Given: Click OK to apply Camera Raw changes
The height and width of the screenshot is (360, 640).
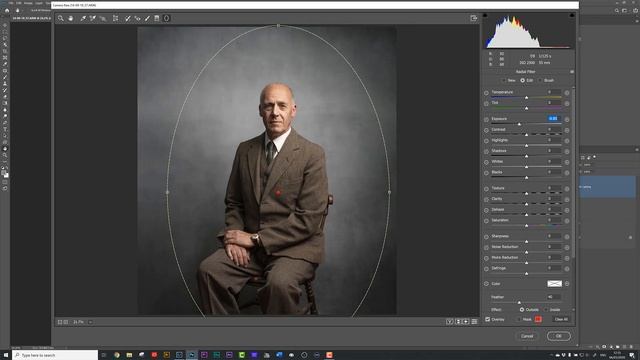Looking at the screenshot, I should tap(558, 336).
